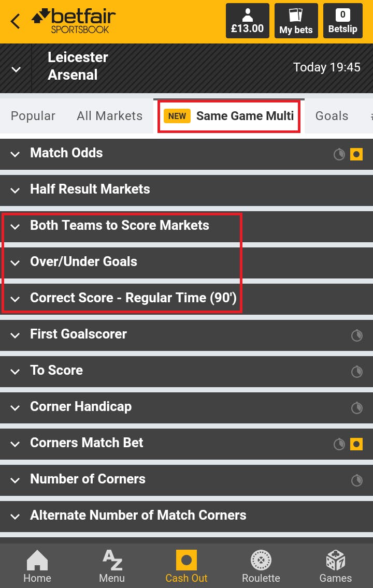The image size is (373, 588).
Task: Go to Home house icon
Action: pyautogui.click(x=37, y=566)
